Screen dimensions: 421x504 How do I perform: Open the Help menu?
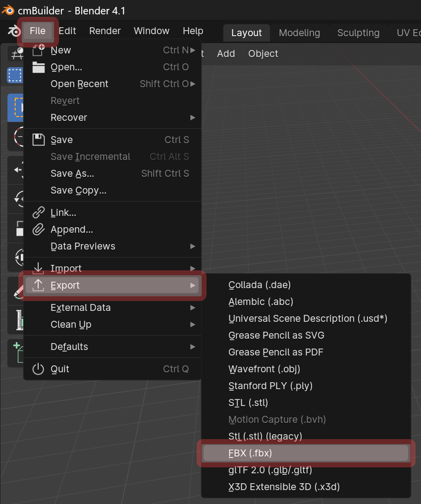pyautogui.click(x=193, y=31)
